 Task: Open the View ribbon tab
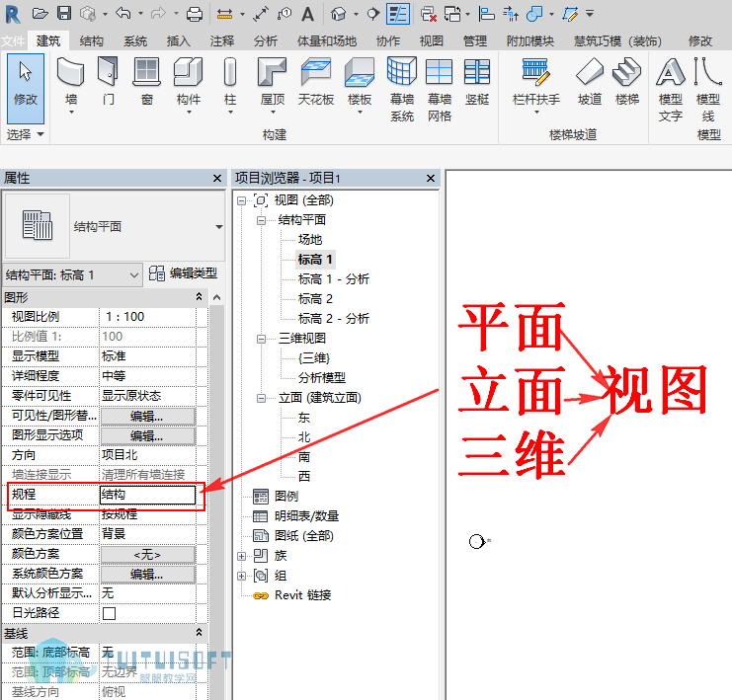[x=432, y=41]
